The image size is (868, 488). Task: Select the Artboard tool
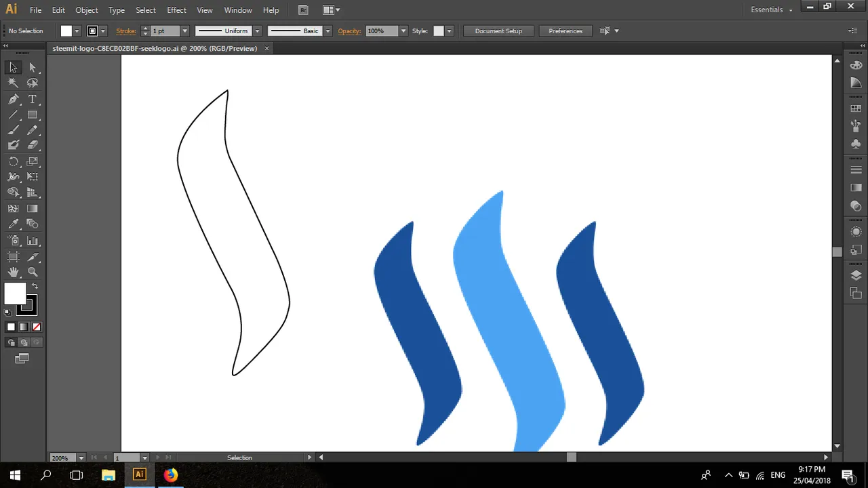(x=13, y=257)
